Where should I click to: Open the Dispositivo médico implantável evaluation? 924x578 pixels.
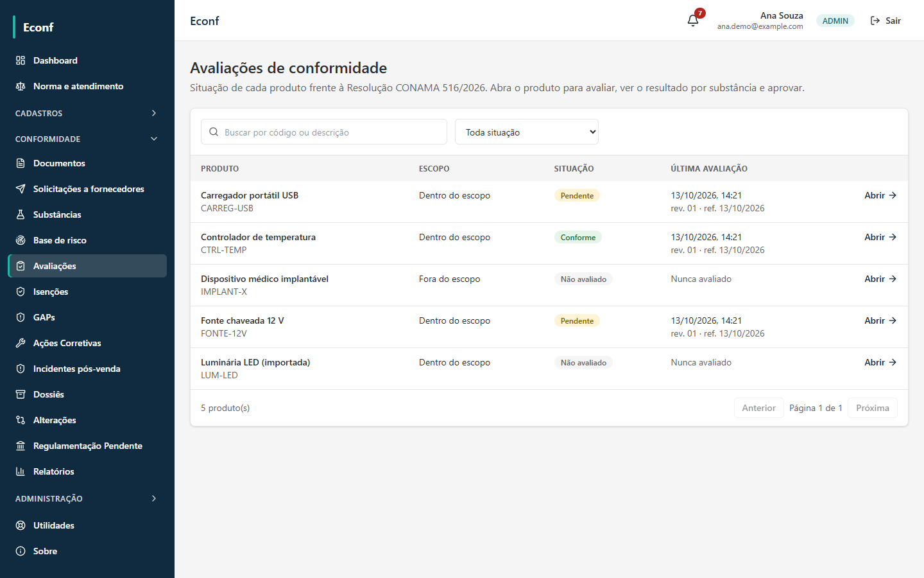(x=880, y=279)
